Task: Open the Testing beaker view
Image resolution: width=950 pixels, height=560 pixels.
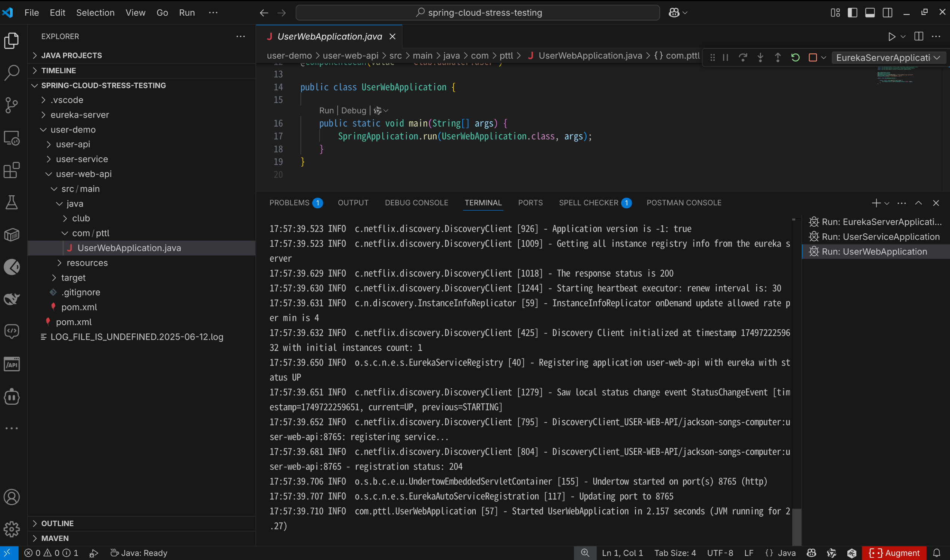Action: (x=11, y=203)
